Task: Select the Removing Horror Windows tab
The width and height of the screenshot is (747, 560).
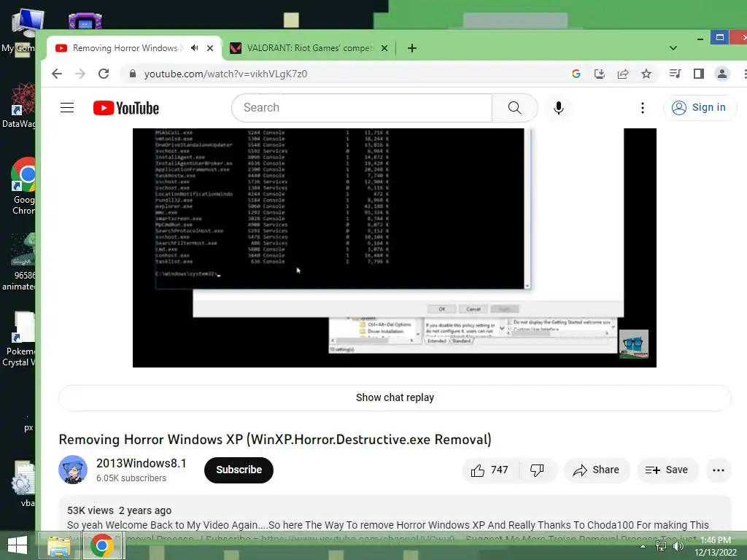Action: pyautogui.click(x=125, y=48)
